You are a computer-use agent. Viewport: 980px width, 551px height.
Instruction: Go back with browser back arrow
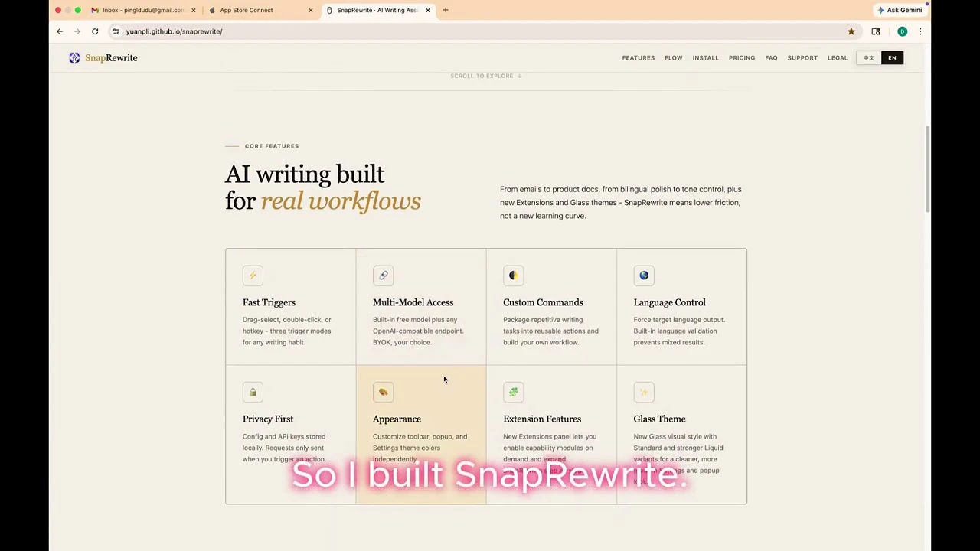pos(60,31)
